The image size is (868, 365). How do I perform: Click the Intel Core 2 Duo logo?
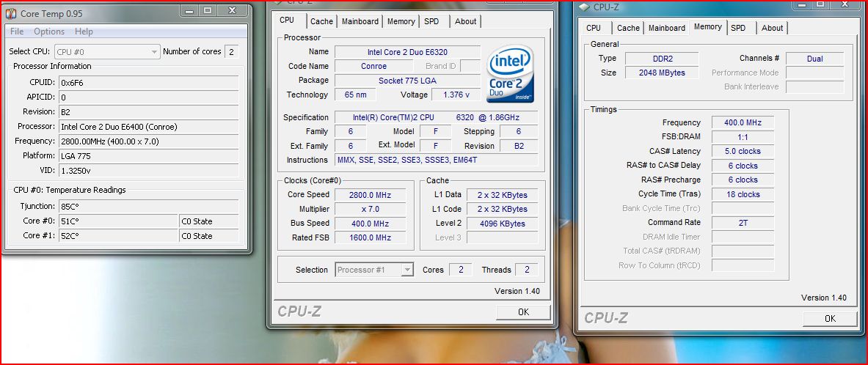[510, 74]
